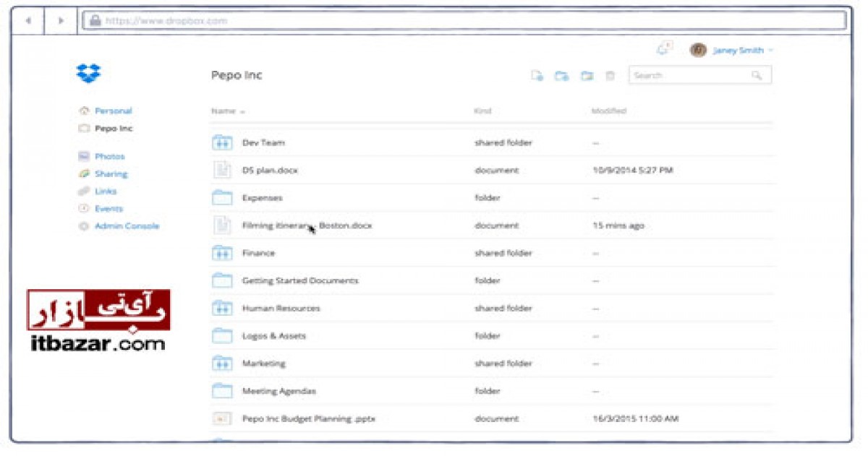Click the 16/3/2015 11:00 AM date
This screenshot has height=456, width=868.
click(x=634, y=418)
